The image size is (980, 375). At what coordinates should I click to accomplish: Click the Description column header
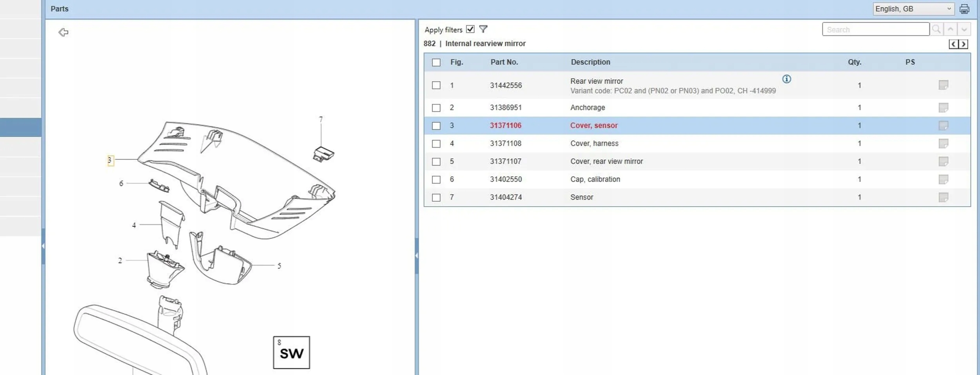pyautogui.click(x=590, y=62)
